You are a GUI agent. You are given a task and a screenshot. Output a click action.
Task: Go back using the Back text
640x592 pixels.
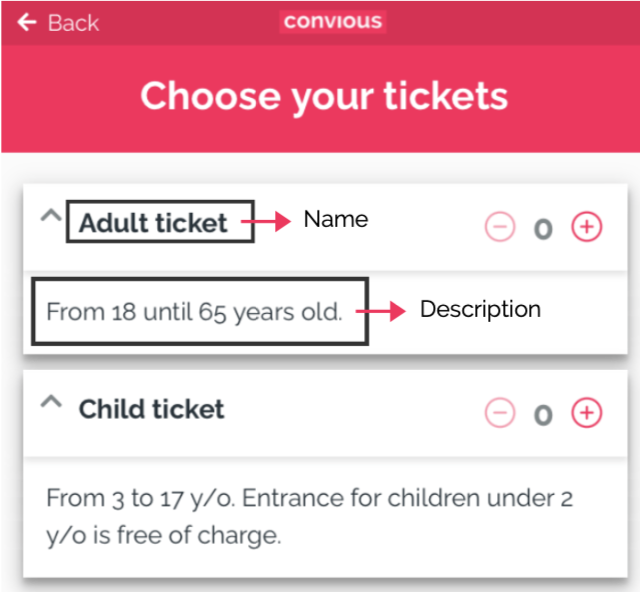click(73, 23)
